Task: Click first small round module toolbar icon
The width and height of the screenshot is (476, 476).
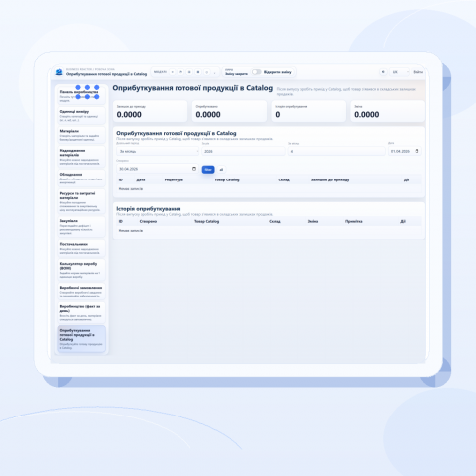Action: point(173,72)
